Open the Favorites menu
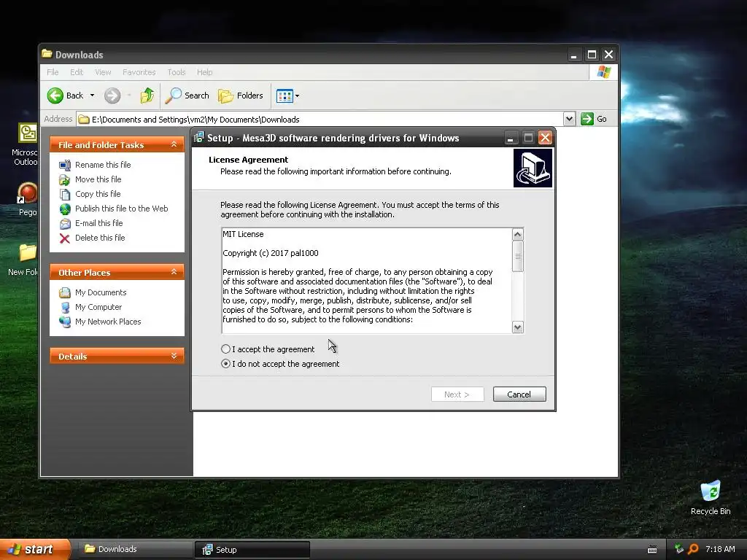The image size is (747, 560). click(x=139, y=72)
